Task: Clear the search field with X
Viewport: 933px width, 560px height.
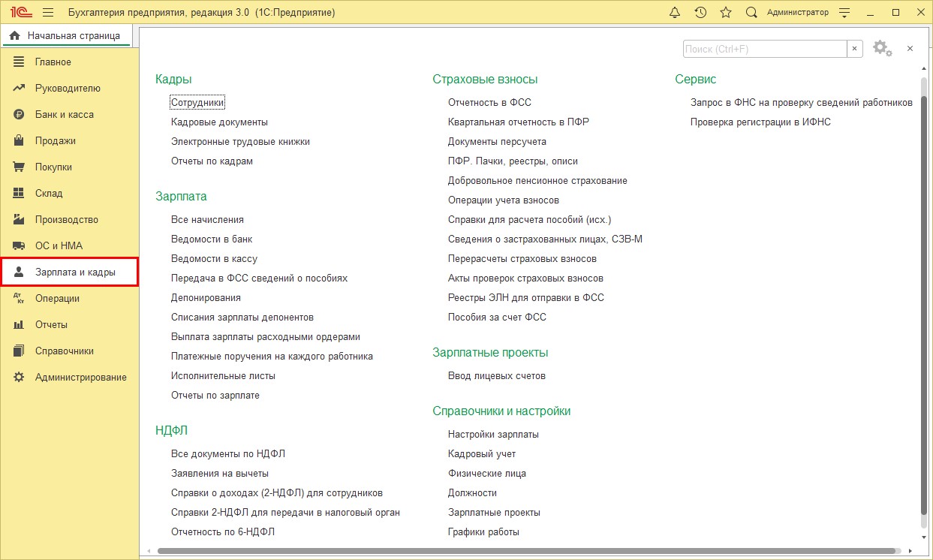Action: pos(855,49)
